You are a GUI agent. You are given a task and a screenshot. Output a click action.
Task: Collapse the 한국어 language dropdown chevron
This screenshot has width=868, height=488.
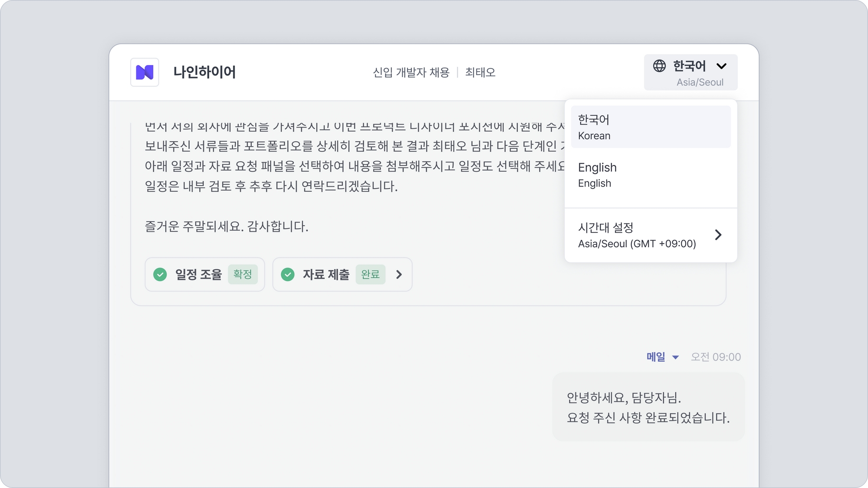click(x=721, y=66)
